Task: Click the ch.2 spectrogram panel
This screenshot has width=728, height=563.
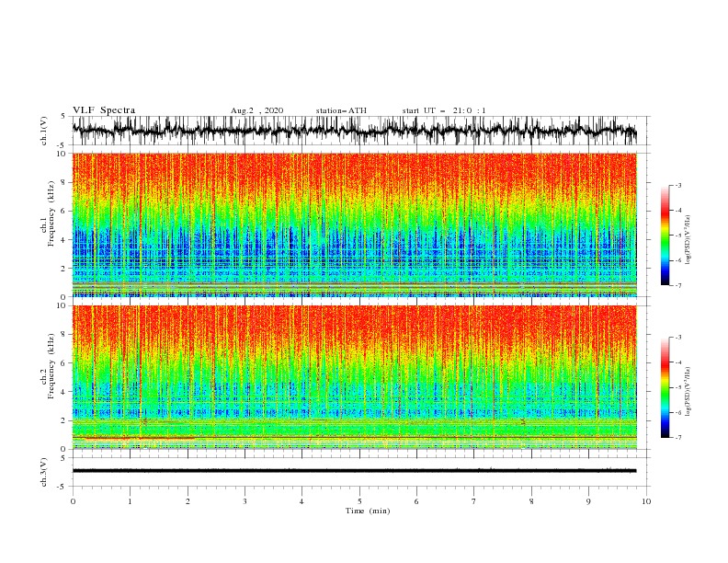Action: 354,377
